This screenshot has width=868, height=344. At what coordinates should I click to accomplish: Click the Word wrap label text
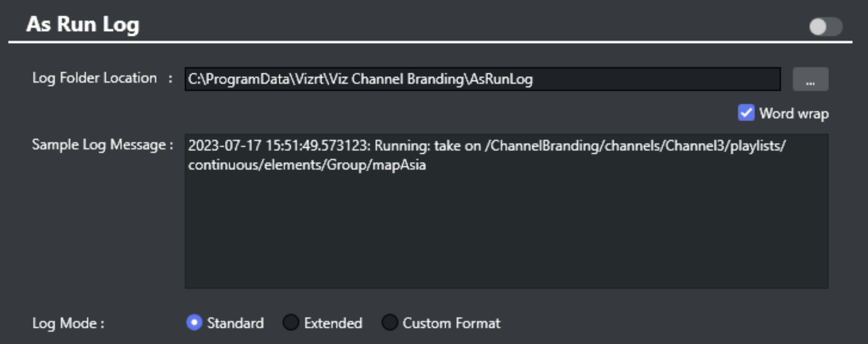(793, 114)
